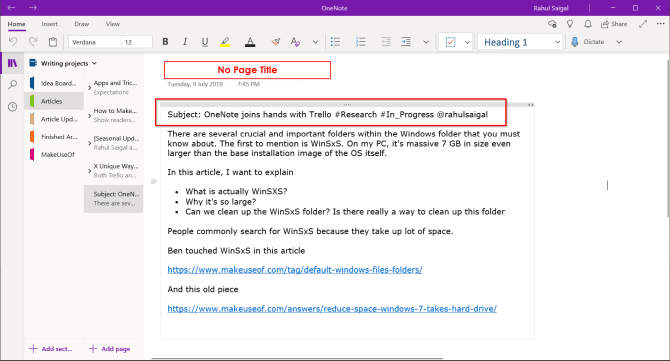This screenshot has width=670, height=361.
Task: Open the X Unique Way... page
Action: (116, 171)
